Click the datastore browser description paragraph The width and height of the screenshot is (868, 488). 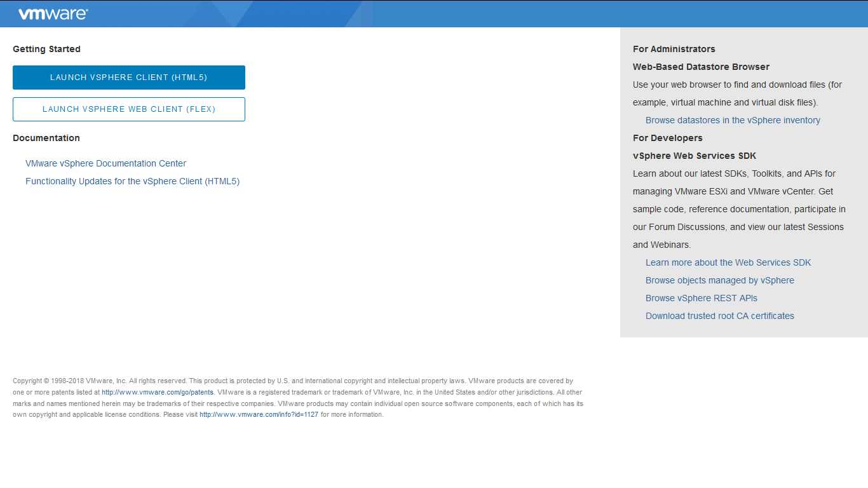click(x=737, y=93)
